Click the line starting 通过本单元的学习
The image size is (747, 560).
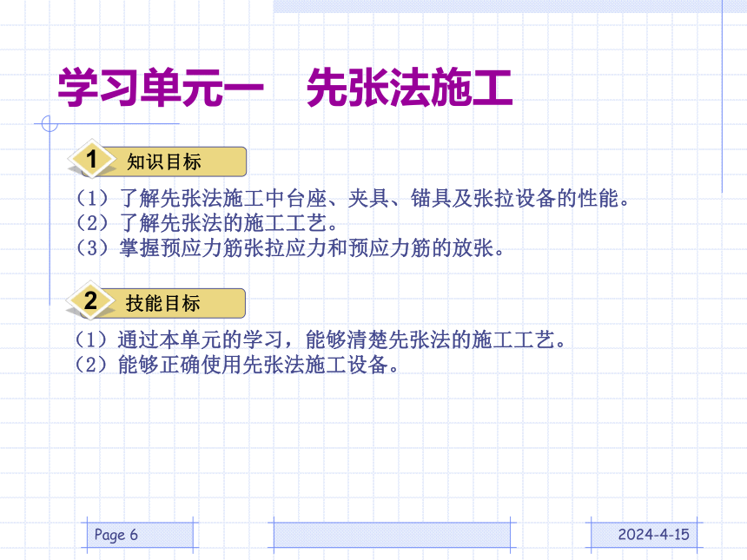[320, 339]
